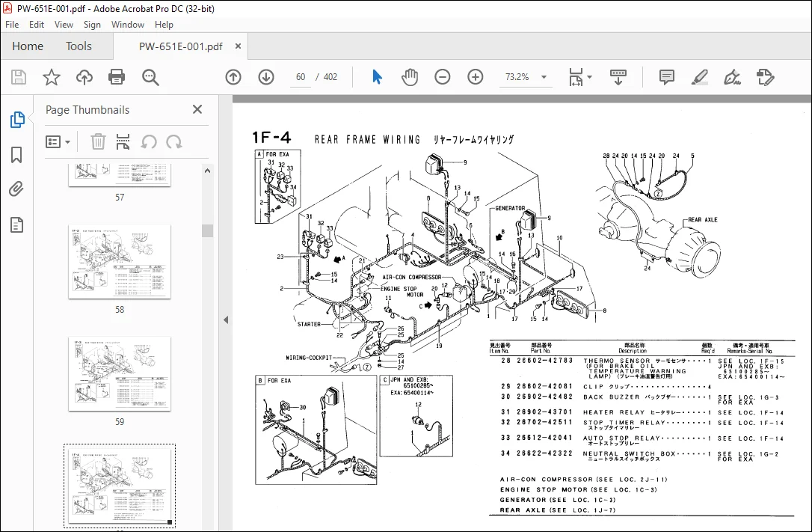
Task: Rotate page clockwise
Action: 174,141
